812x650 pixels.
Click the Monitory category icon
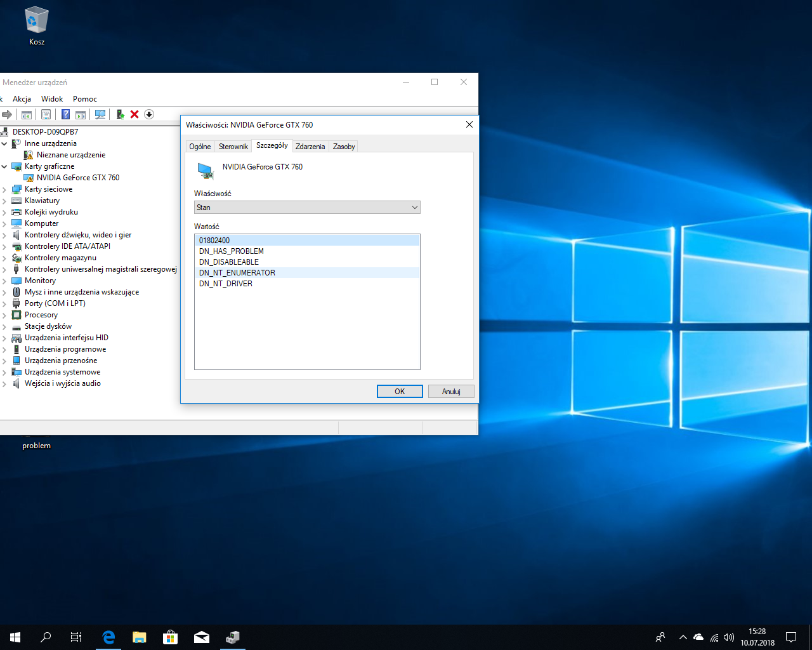coord(16,281)
